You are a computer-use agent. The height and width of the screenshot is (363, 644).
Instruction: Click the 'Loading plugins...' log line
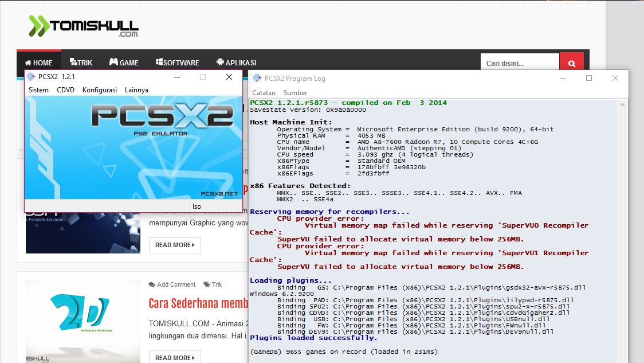click(291, 280)
